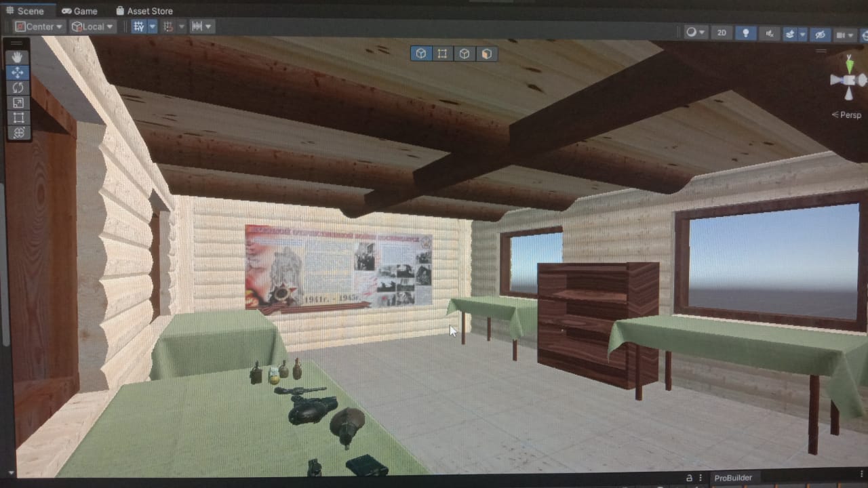Toggle 2D view mode
This screenshot has width=868, height=488.
pos(722,33)
